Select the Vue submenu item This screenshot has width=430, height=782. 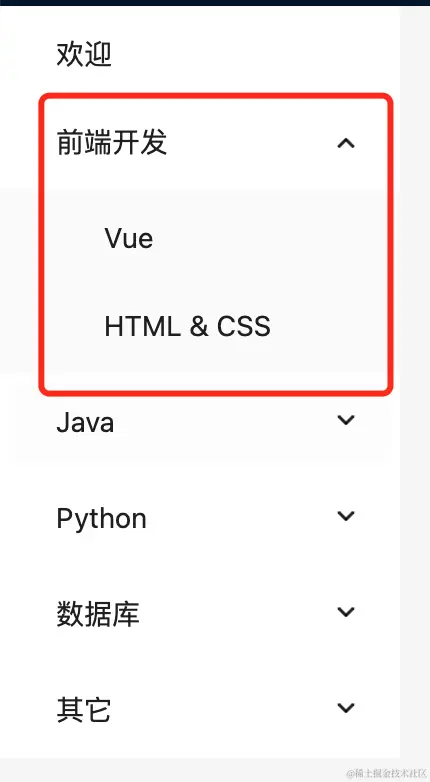pyautogui.click(x=129, y=238)
